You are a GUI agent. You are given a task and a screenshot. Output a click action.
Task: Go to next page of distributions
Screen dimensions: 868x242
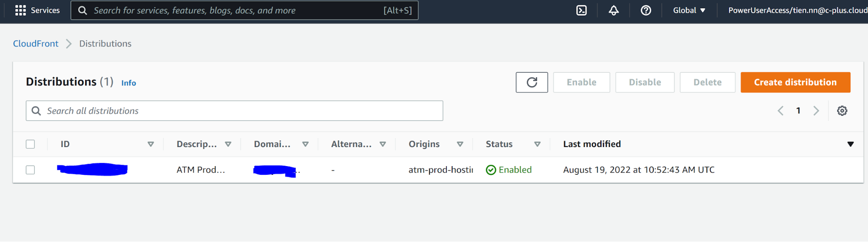pos(816,111)
